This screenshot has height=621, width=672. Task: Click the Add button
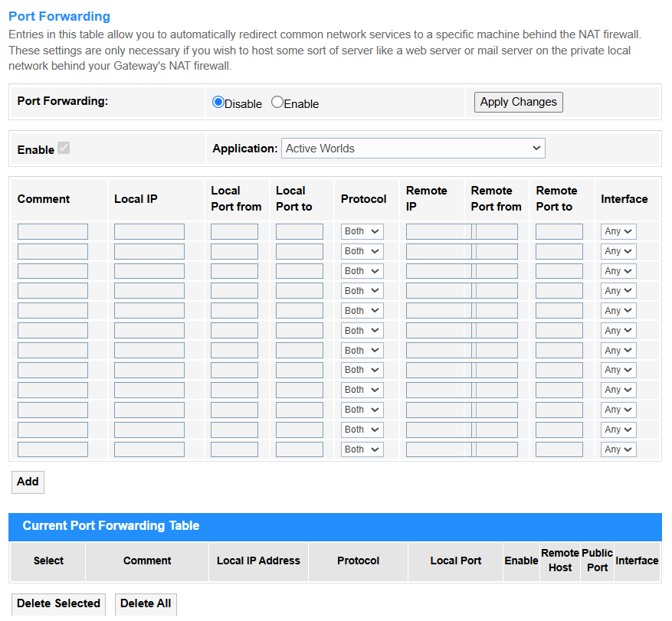click(x=28, y=482)
